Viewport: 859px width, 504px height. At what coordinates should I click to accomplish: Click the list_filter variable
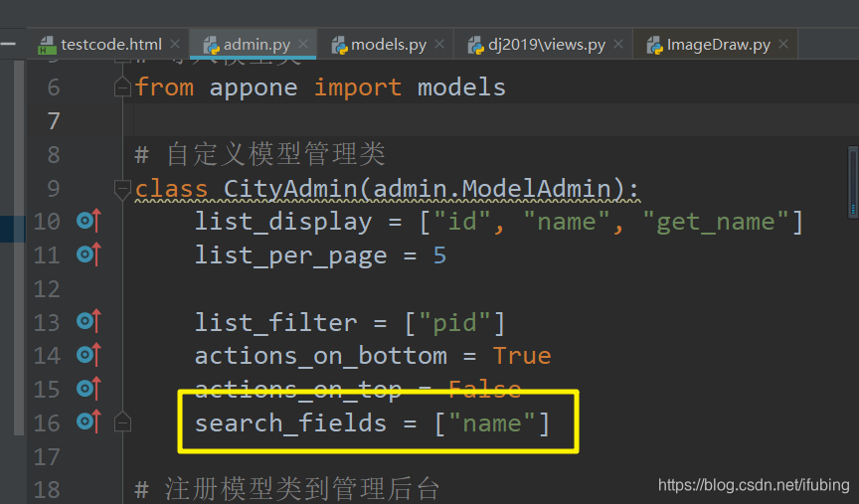point(275,323)
